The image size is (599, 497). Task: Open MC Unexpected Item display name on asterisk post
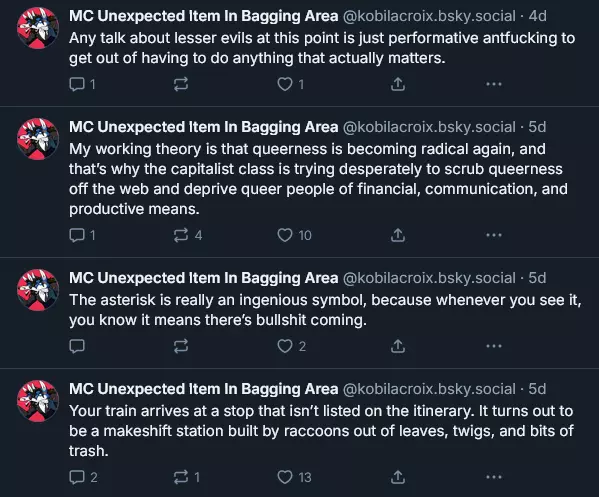point(204,278)
